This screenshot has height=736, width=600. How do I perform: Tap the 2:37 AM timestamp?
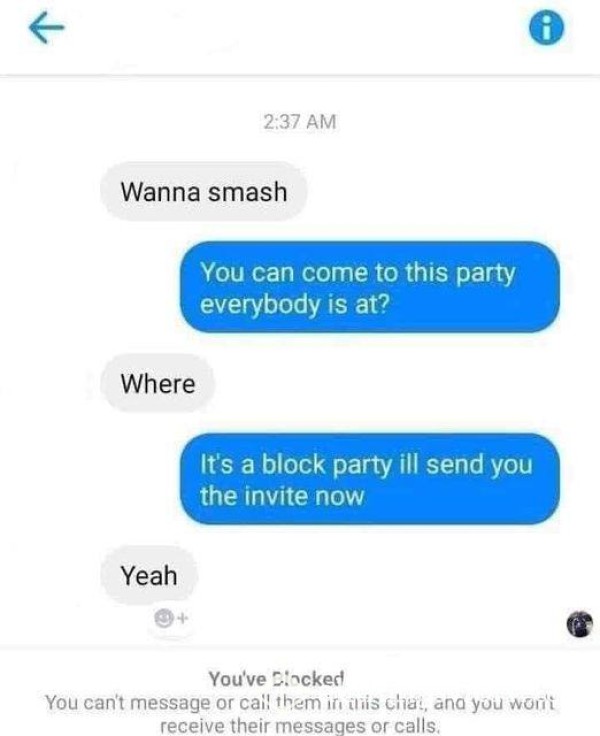(x=300, y=122)
